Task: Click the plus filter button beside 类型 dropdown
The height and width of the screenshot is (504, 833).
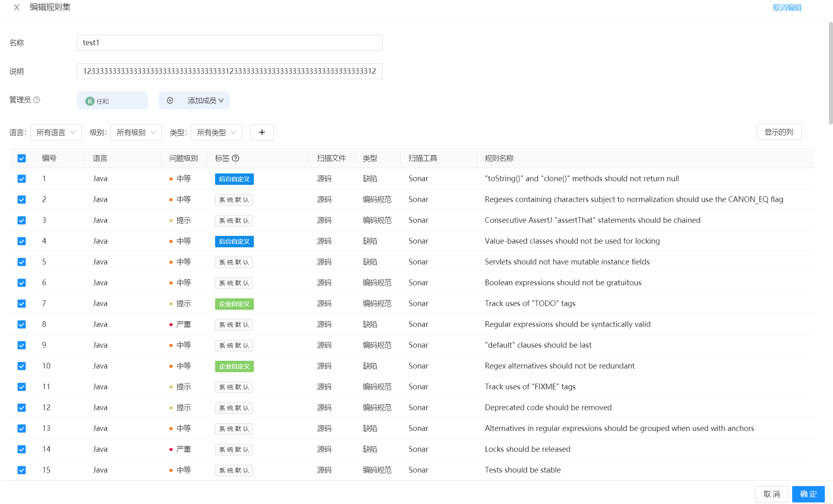Action: (x=262, y=132)
